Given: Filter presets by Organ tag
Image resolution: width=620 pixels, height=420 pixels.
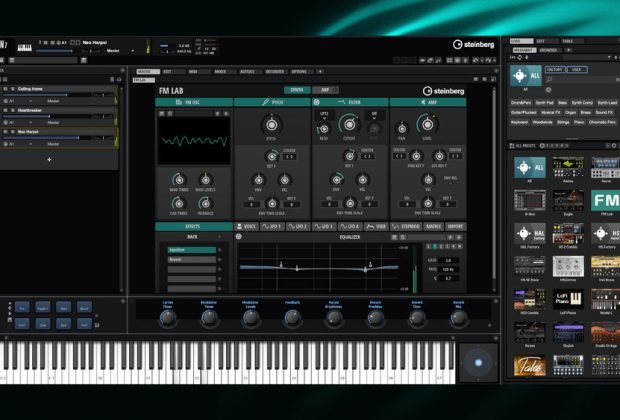Looking at the screenshot, I should [570, 113].
